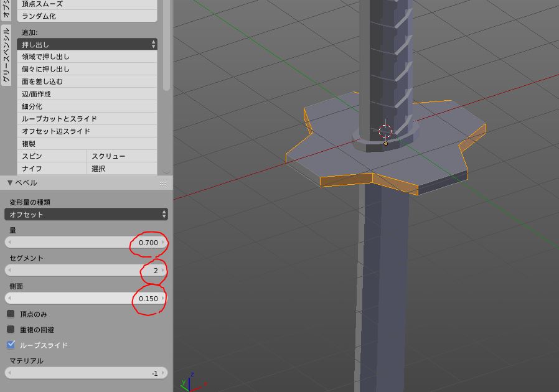The height and width of the screenshot is (392, 559).
Task: Click the 側面 value field 0.150
Action: pyautogui.click(x=87, y=298)
